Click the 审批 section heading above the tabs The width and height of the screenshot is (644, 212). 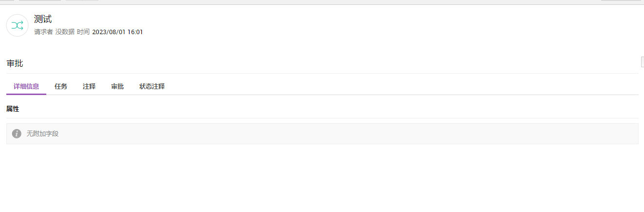15,63
